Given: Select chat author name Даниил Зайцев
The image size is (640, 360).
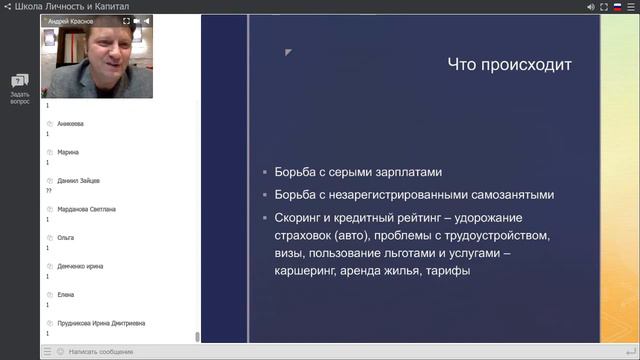Looking at the screenshot, I should point(78,180).
